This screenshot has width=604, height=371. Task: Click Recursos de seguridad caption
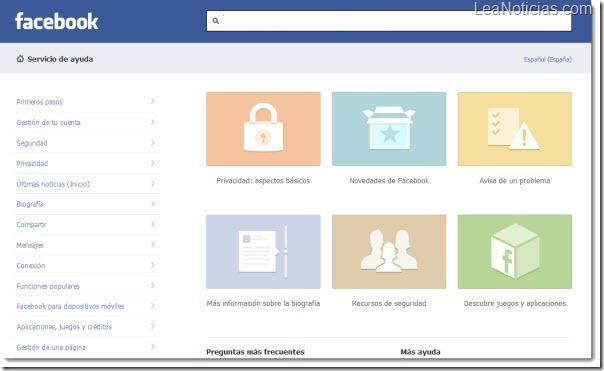click(x=389, y=304)
